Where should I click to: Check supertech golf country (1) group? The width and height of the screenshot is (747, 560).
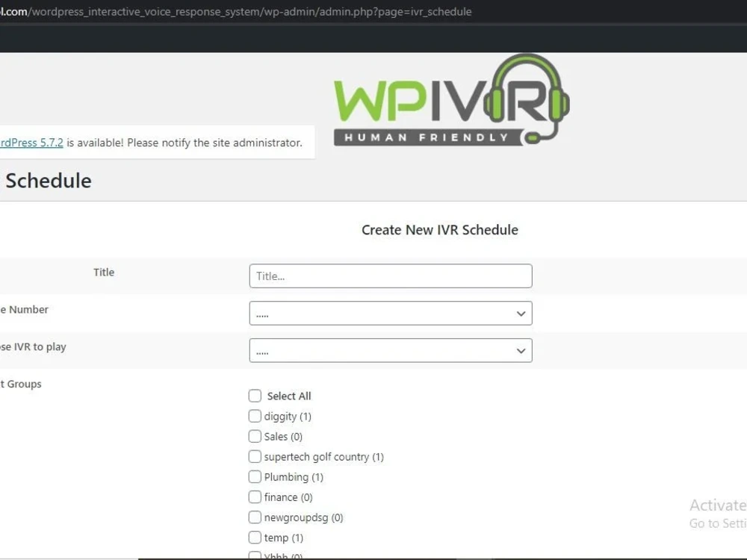255,457
